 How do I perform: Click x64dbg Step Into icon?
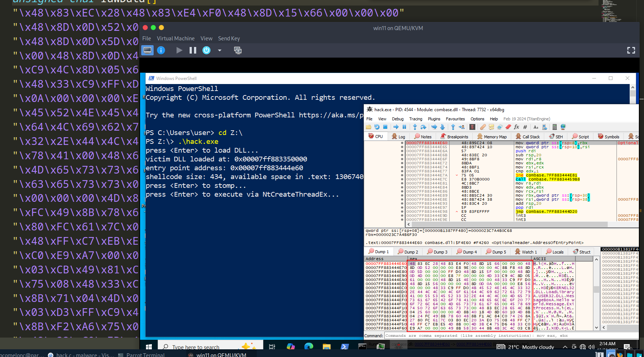(415, 127)
